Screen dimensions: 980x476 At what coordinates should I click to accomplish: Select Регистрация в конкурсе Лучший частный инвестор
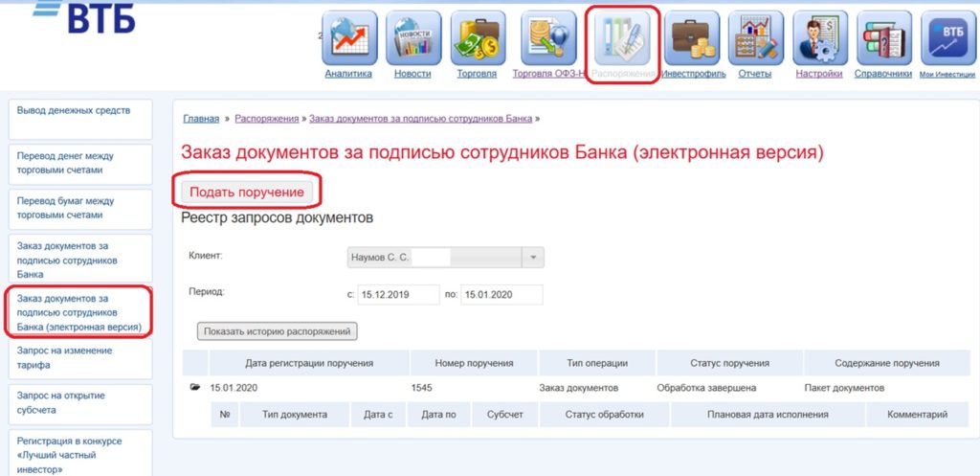(80, 453)
